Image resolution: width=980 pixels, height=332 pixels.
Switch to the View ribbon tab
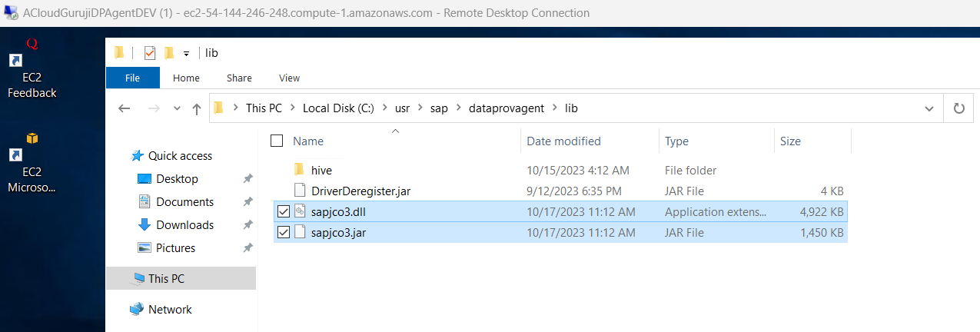(x=289, y=78)
